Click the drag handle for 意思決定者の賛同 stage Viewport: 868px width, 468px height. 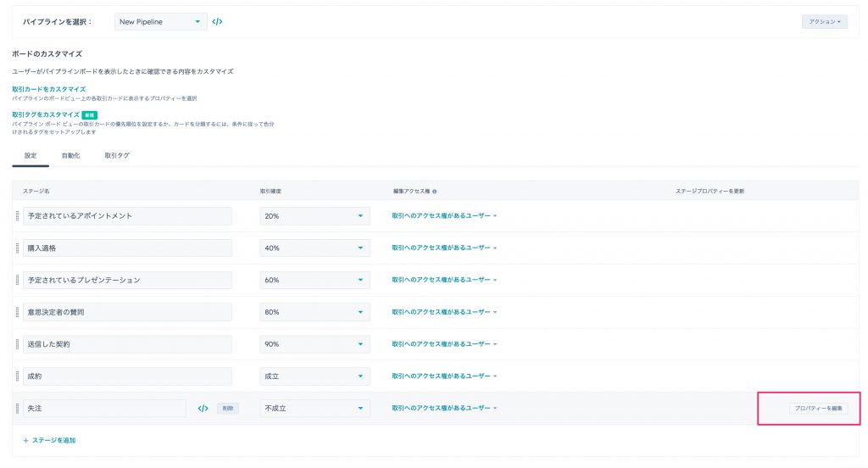17,312
